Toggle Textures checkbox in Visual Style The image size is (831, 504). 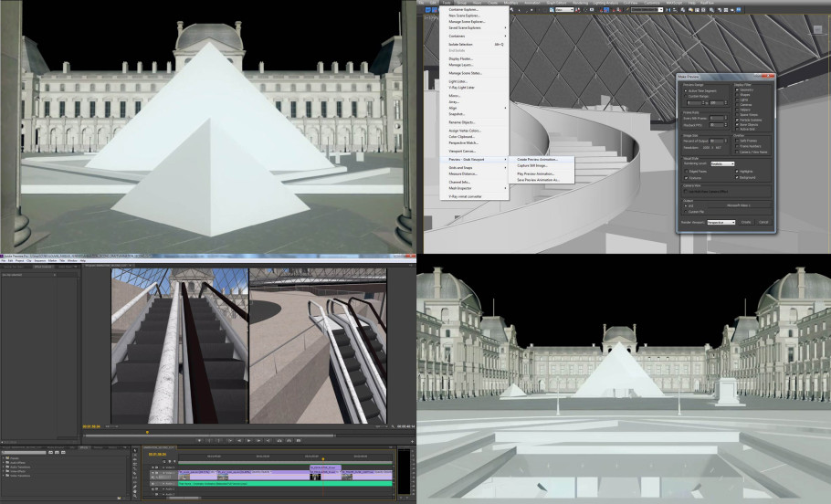click(x=687, y=178)
